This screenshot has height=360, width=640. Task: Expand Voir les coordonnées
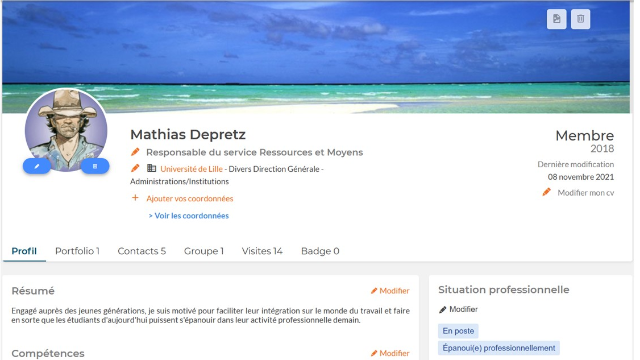click(189, 216)
